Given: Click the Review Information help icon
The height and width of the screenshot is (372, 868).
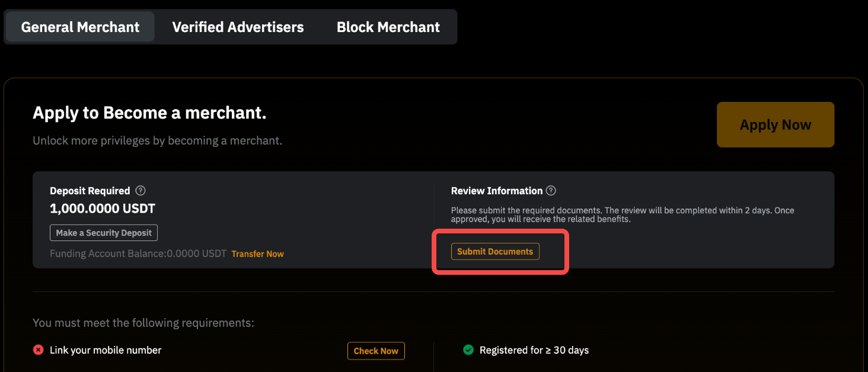Looking at the screenshot, I should (x=551, y=191).
